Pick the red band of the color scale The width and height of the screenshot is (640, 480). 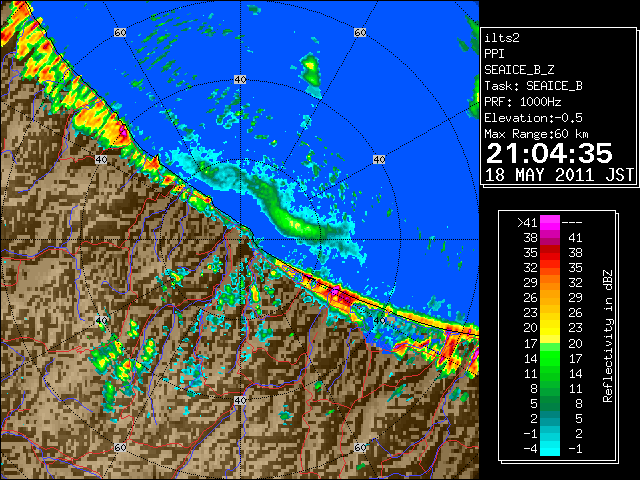pos(550,253)
